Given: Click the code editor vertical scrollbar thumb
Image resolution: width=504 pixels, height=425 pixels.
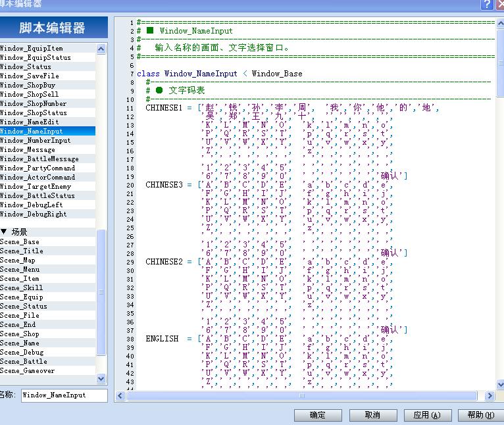Looking at the screenshot, I should (x=501, y=63).
